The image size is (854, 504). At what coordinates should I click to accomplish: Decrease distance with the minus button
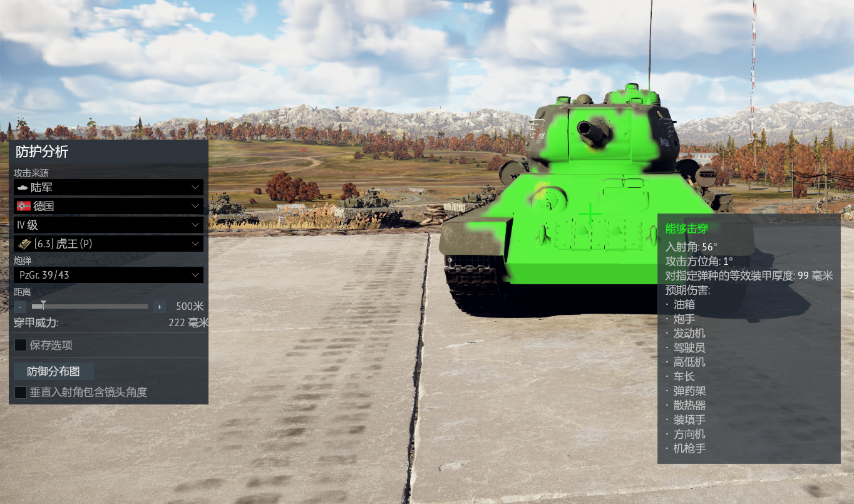click(20, 307)
